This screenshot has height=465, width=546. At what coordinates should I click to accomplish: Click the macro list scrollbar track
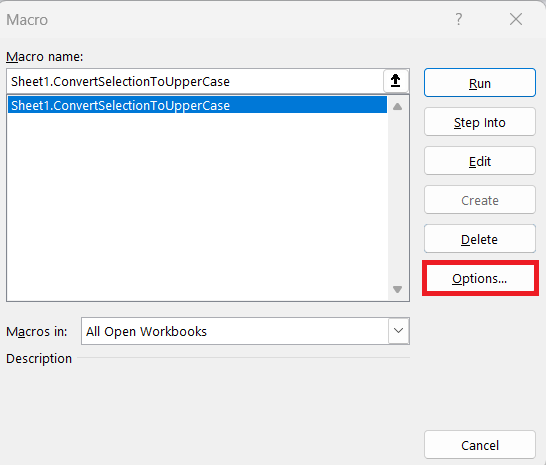tap(398, 198)
